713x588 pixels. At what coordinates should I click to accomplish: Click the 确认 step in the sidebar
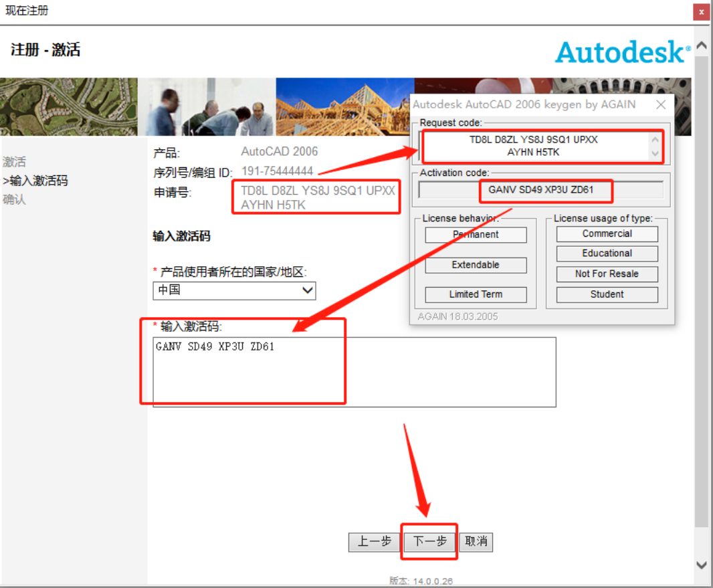14,199
